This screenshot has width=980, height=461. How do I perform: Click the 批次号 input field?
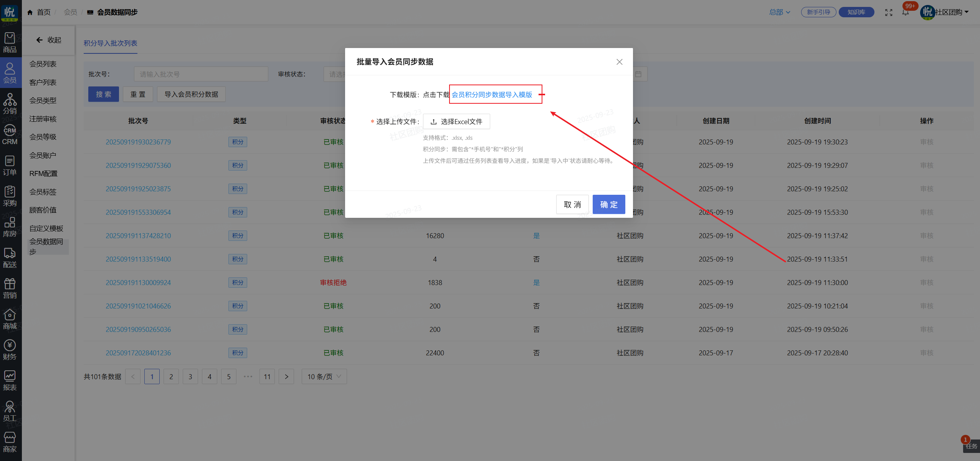click(x=201, y=74)
